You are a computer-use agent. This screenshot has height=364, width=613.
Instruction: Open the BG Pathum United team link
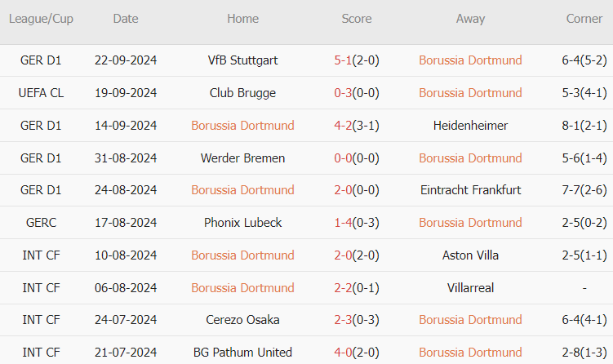[242, 353]
